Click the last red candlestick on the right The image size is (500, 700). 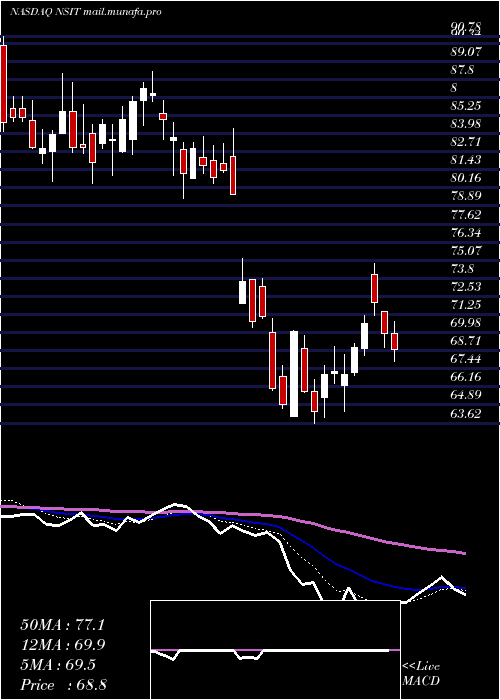pos(394,342)
